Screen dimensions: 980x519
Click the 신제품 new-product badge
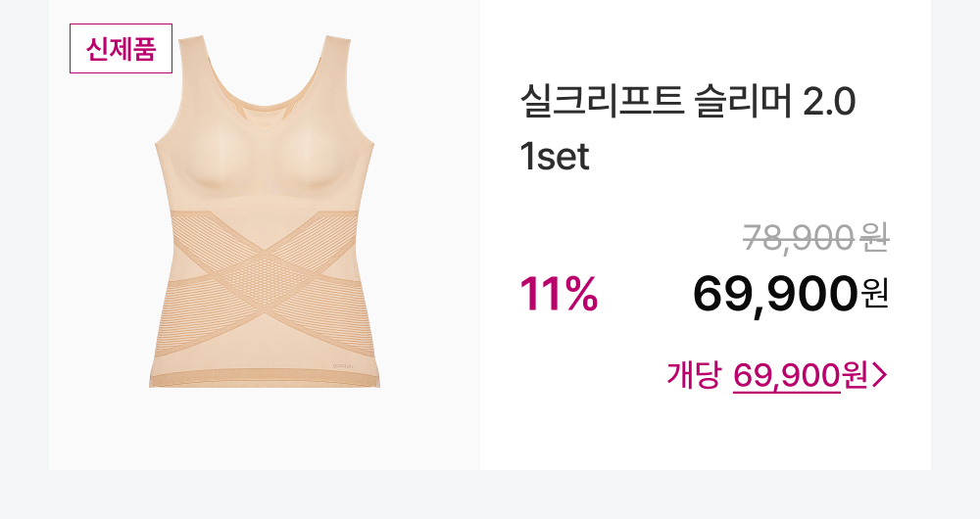[121, 49]
